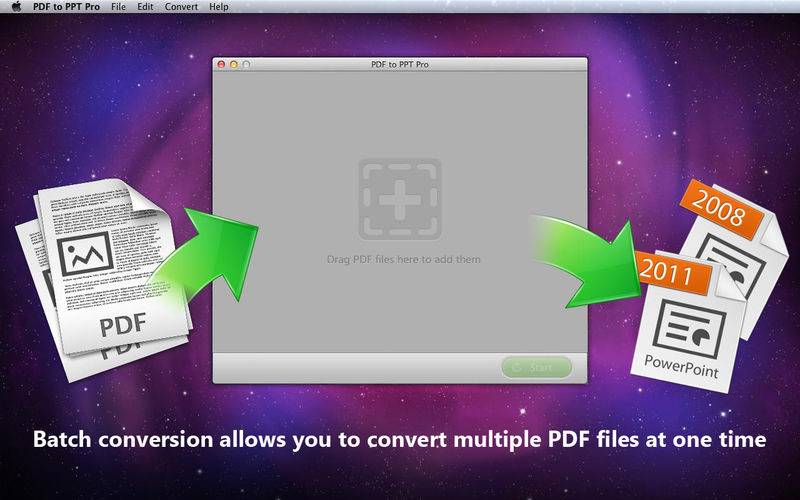
Task: Click the Start conversion button
Action: 536,367
